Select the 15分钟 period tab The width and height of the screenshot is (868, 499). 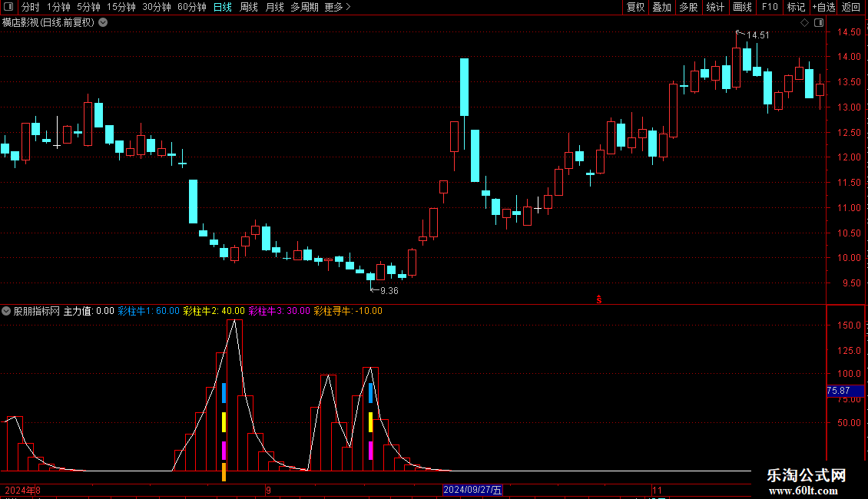click(x=121, y=7)
